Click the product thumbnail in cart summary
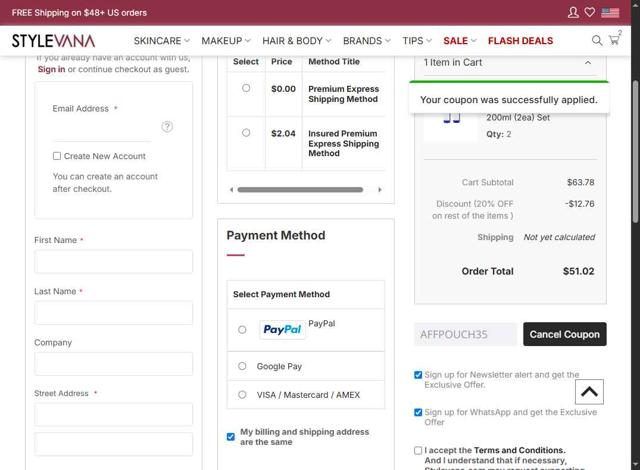 tap(451, 126)
